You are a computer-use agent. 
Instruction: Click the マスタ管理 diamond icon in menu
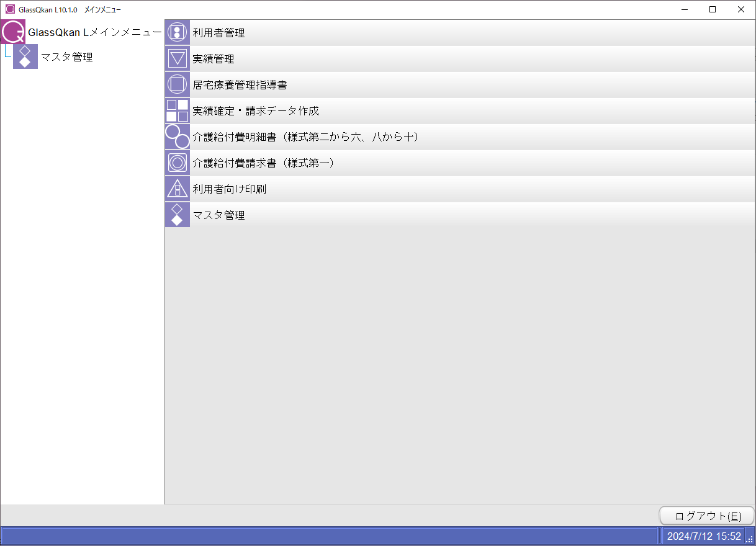tap(177, 215)
